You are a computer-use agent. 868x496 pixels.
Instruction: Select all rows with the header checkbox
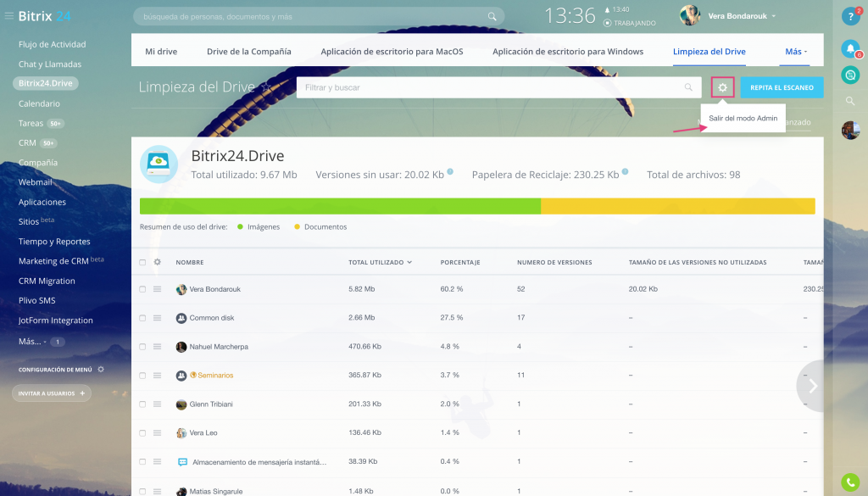(142, 262)
